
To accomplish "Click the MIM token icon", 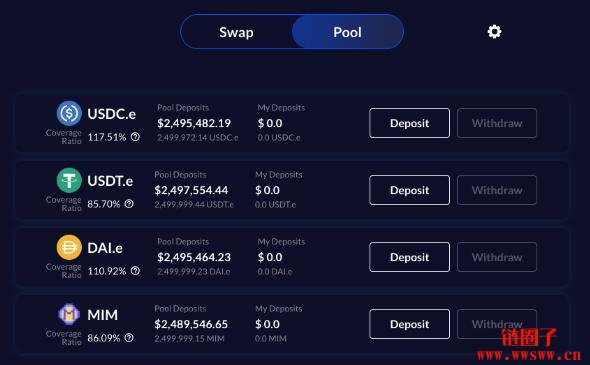I will tap(69, 314).
